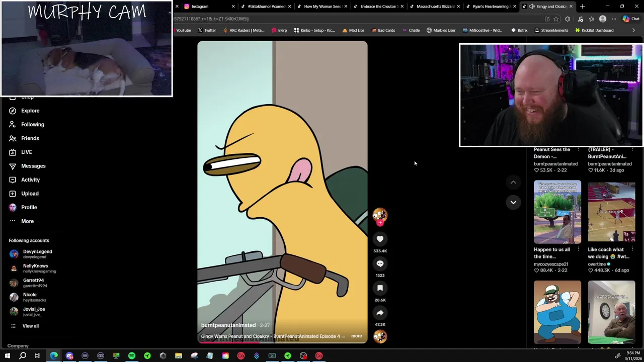The image size is (644, 362).
Task: Open the browser profile avatar
Action: click(x=603, y=19)
